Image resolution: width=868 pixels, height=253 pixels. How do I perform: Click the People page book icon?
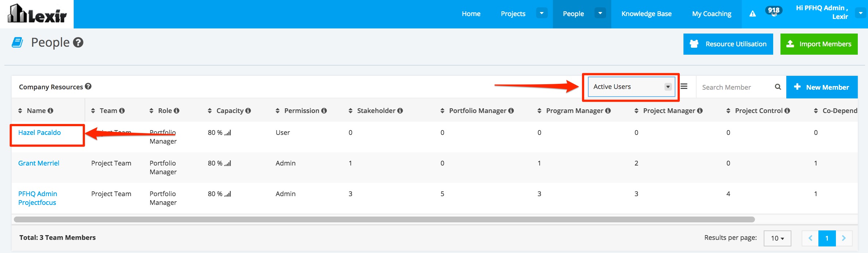click(x=18, y=43)
